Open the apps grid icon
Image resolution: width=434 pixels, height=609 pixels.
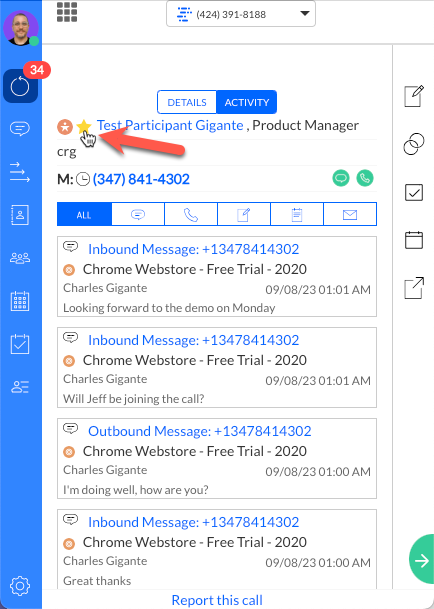tap(67, 12)
